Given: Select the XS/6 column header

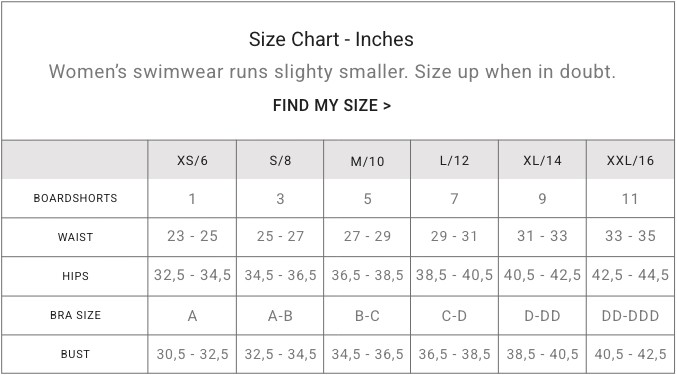Looking at the screenshot, I should 192,161.
